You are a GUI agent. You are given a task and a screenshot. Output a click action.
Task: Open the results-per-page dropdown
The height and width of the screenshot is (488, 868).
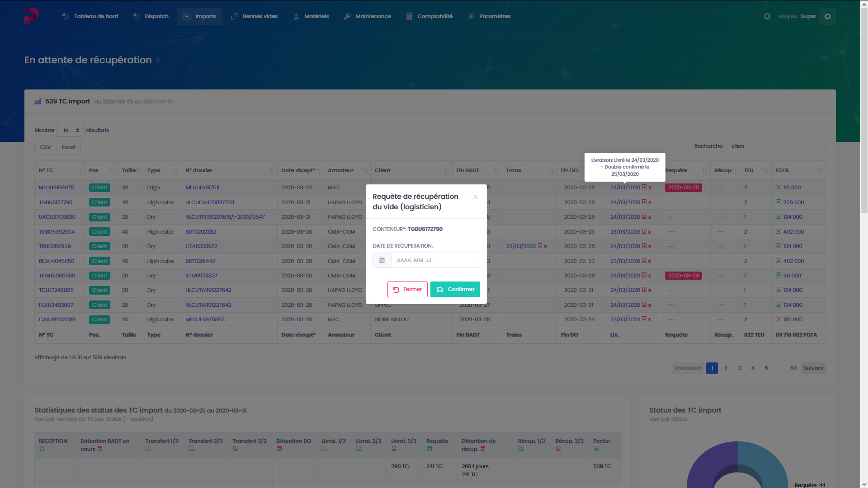71,130
